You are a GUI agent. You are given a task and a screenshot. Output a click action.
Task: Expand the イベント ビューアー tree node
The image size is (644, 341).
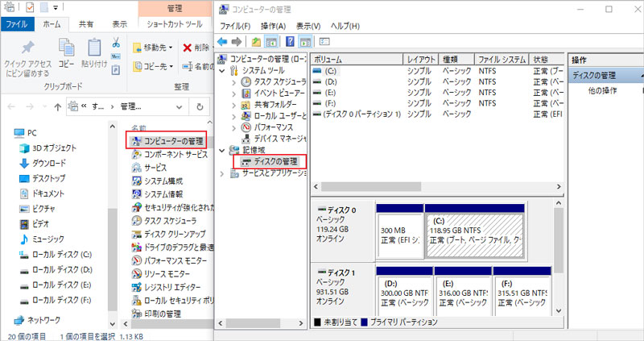pyautogui.click(x=233, y=94)
